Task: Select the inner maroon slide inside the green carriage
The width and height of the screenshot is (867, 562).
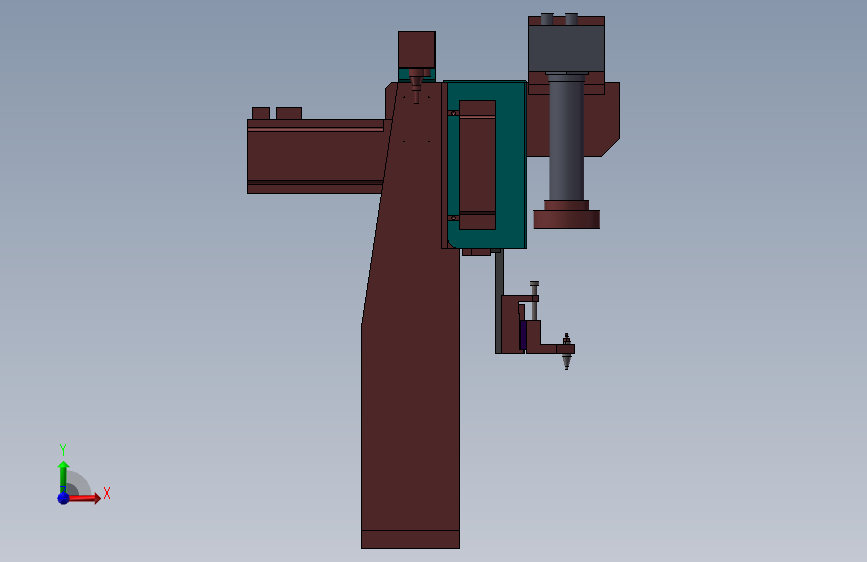Action: 477,165
